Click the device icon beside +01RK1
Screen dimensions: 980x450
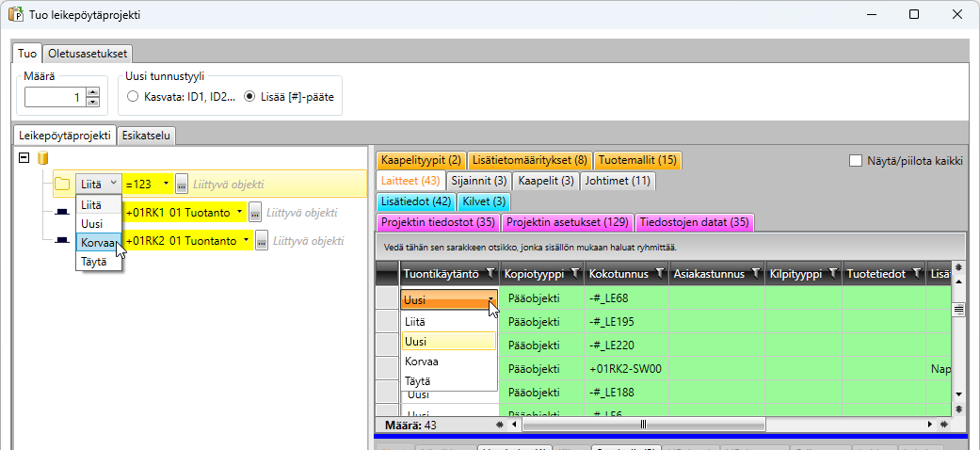coord(62,213)
